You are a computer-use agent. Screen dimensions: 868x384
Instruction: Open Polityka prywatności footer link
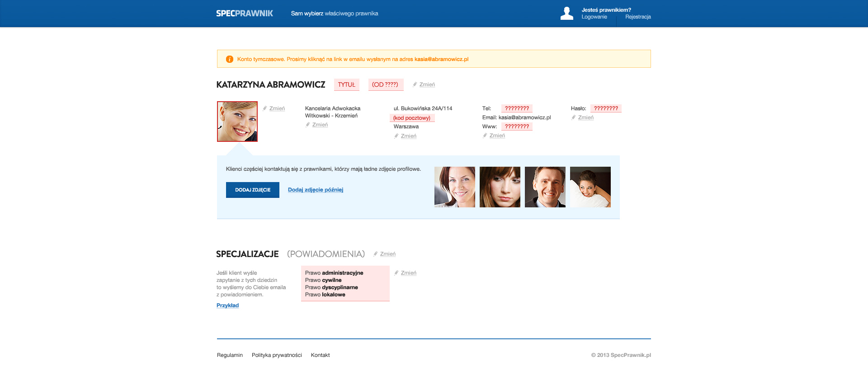pos(277,355)
